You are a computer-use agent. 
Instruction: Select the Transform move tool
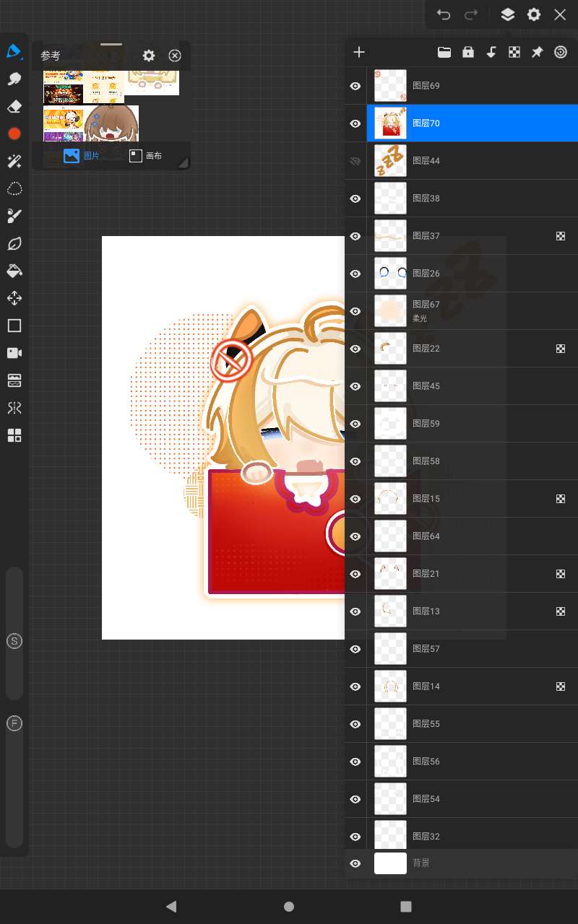pyautogui.click(x=14, y=298)
